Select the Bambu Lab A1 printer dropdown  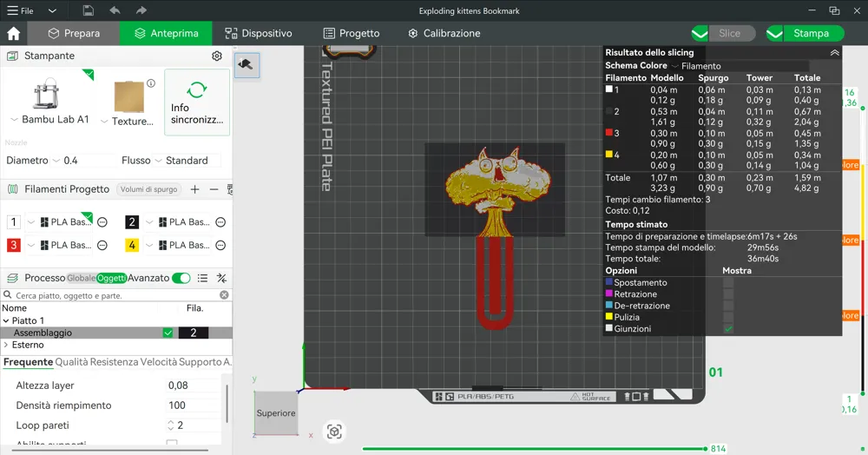coord(49,119)
